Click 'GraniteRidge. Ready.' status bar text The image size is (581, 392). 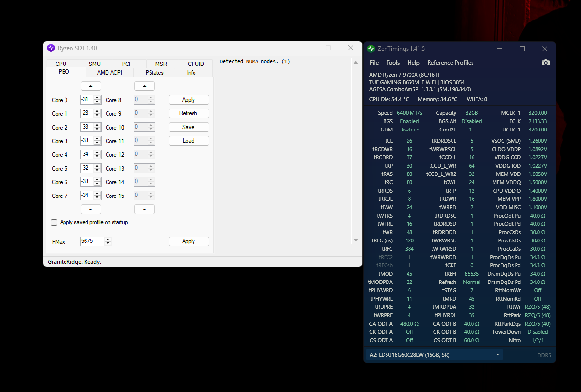pyautogui.click(x=74, y=262)
